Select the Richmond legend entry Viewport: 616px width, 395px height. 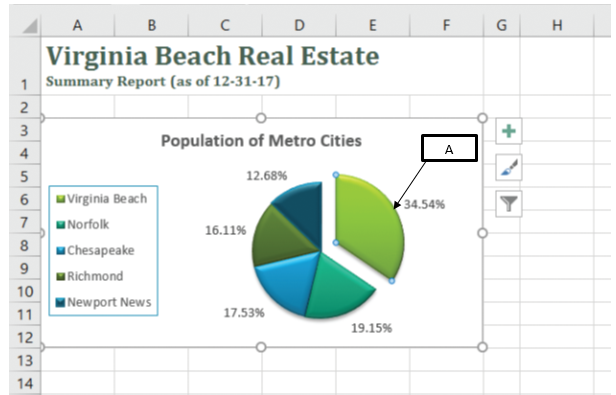tap(90, 276)
